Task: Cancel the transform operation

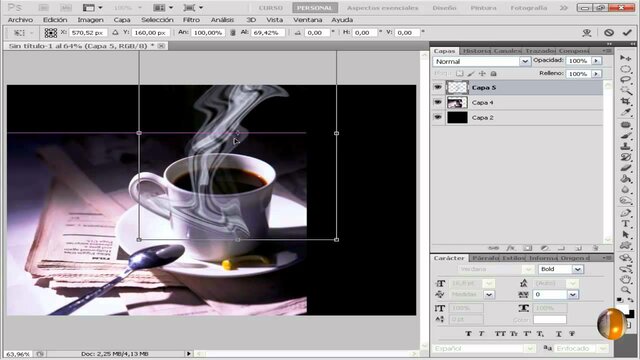Action: coord(609,32)
